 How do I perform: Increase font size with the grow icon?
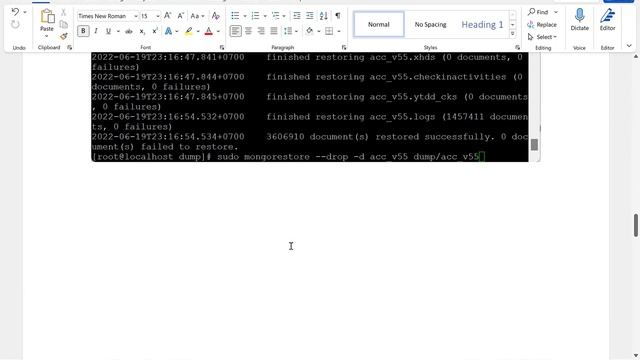coord(168,16)
